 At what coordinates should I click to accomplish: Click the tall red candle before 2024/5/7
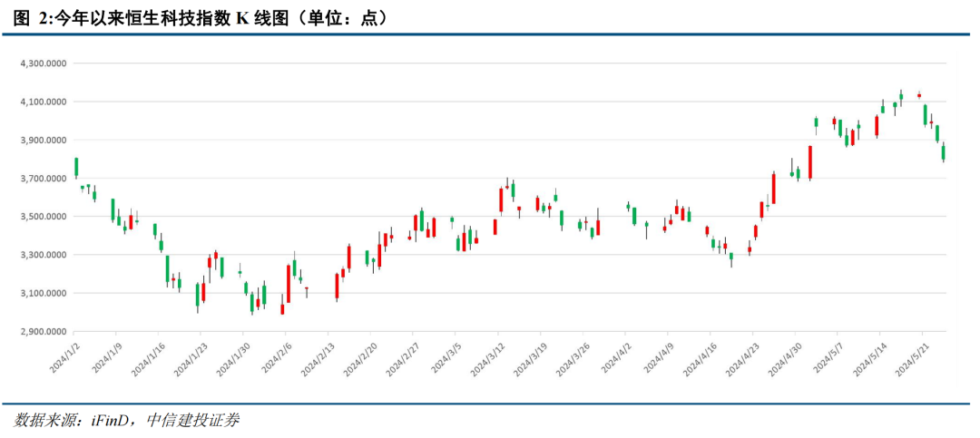(x=810, y=162)
